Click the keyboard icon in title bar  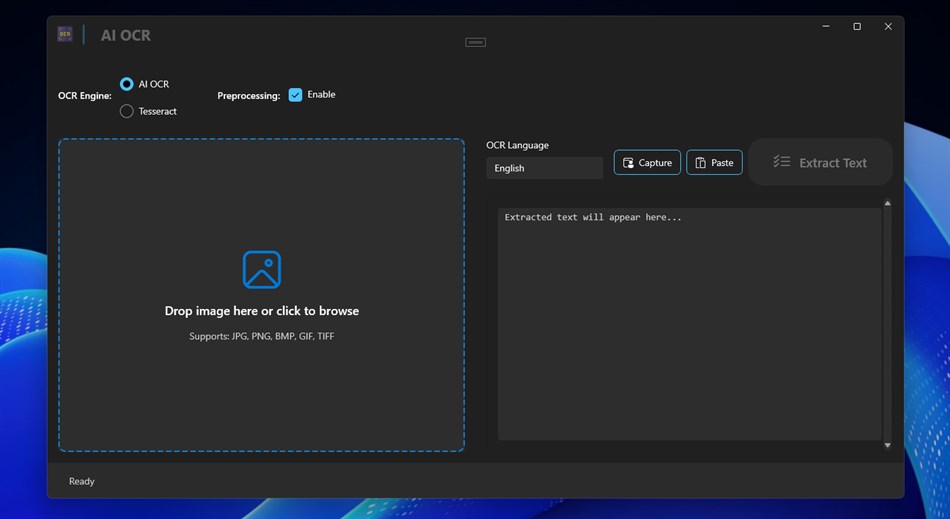click(x=476, y=42)
